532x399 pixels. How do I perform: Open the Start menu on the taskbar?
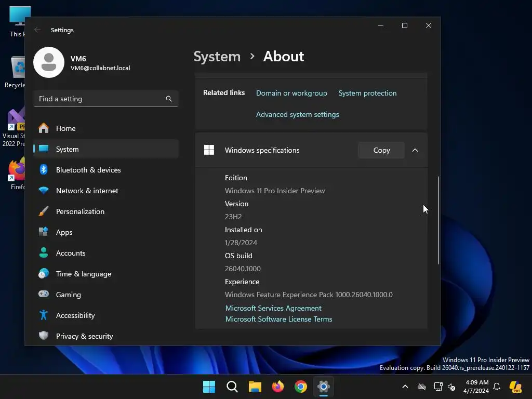click(209, 387)
